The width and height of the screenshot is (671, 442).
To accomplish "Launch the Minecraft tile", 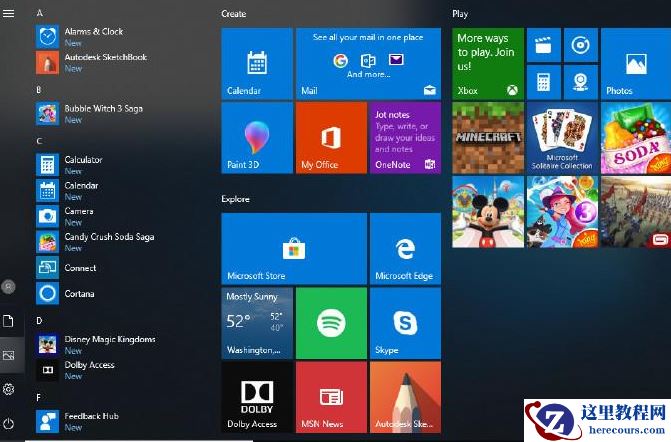I will (x=488, y=138).
